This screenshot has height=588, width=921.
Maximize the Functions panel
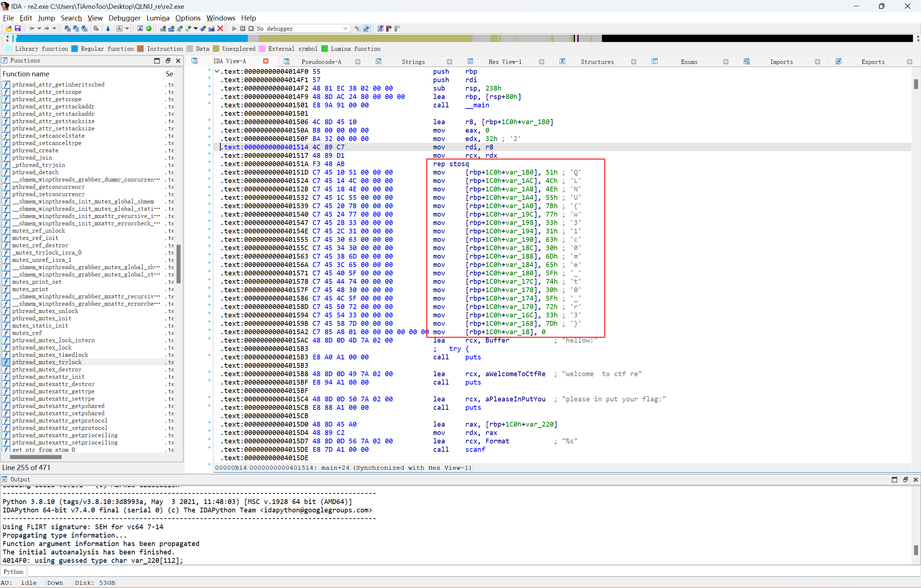click(x=157, y=61)
